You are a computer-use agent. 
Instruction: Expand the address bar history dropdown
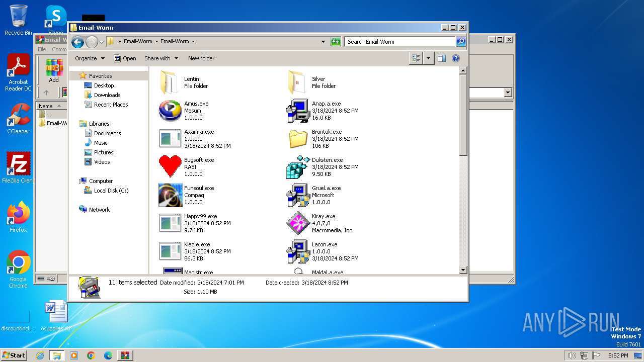point(323,42)
